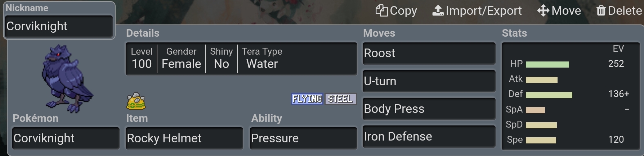Click the Import/Export upload icon
Image resolution: width=644 pixels, height=156 pixels.
(438, 11)
